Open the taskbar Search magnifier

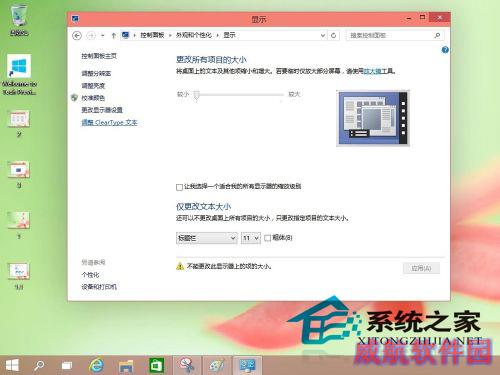(x=39, y=365)
